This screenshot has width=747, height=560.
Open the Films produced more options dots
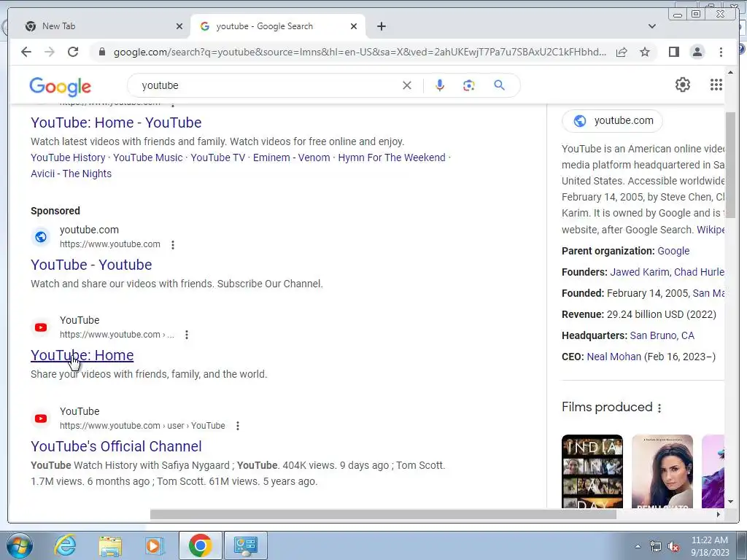coord(659,408)
